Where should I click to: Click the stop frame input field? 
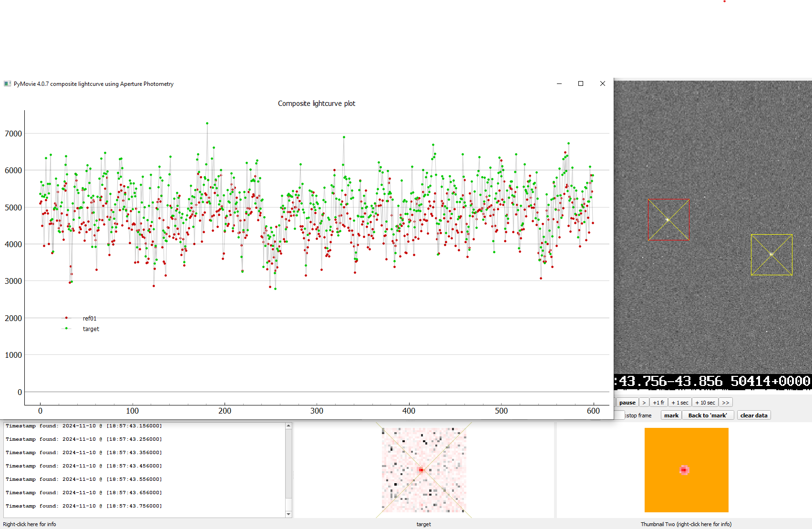(x=619, y=415)
